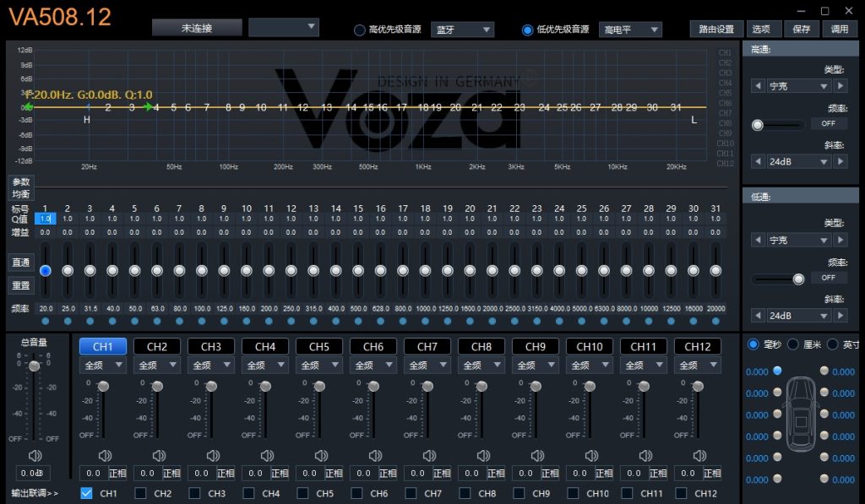Click master volume 0.0dB value field
This screenshot has height=504, width=865.
click(x=32, y=473)
